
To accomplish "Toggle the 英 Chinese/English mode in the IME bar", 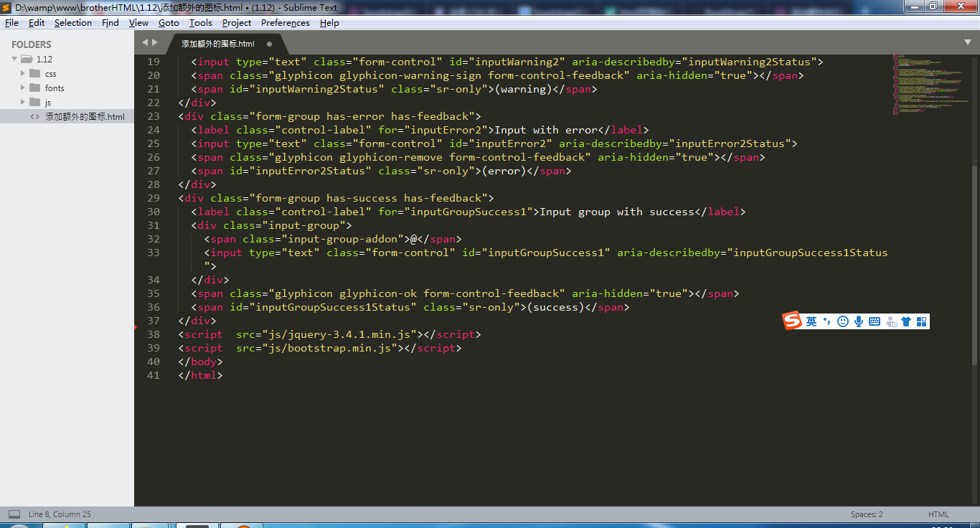I will (811, 321).
